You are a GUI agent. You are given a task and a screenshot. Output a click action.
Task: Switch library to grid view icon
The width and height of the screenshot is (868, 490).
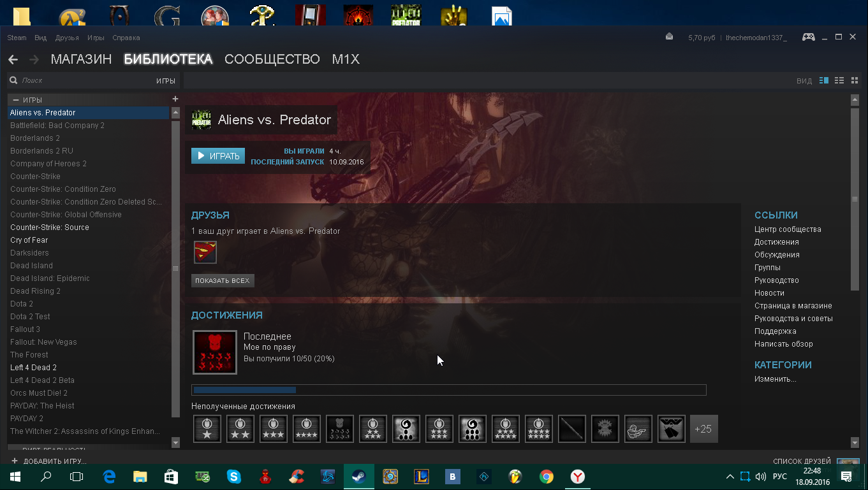[x=855, y=80]
